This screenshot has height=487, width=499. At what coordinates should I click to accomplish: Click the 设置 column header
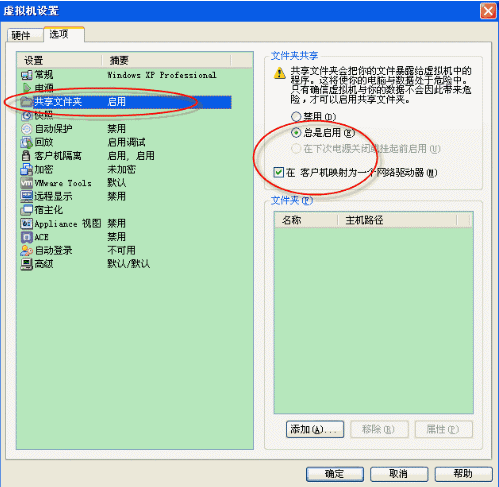click(x=59, y=60)
